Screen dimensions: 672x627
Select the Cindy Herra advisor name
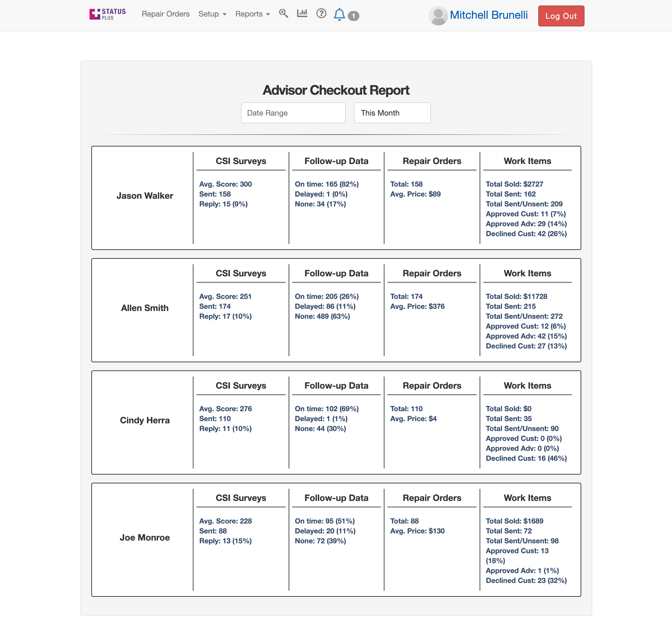point(145,420)
